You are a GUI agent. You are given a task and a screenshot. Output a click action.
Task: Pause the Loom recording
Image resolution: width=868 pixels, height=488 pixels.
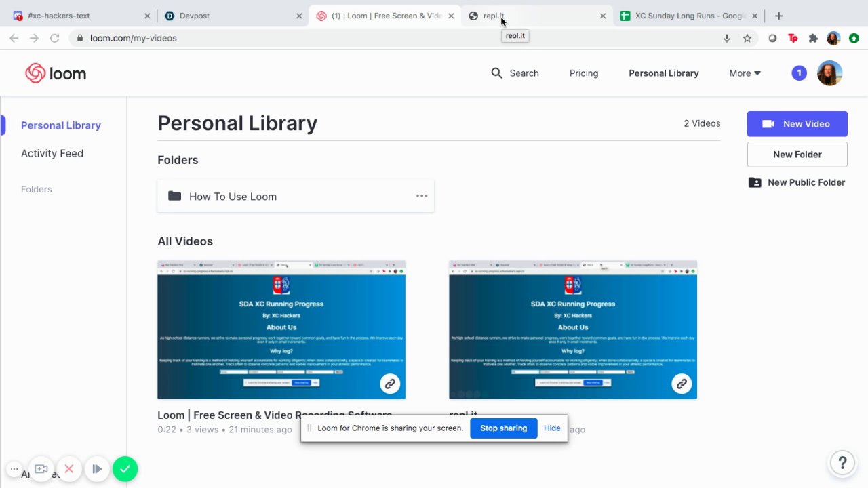point(97,469)
